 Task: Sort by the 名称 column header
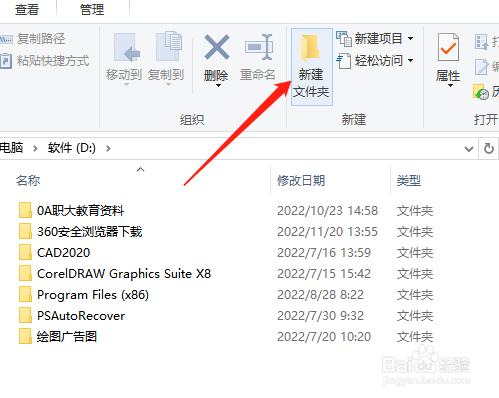(x=28, y=181)
